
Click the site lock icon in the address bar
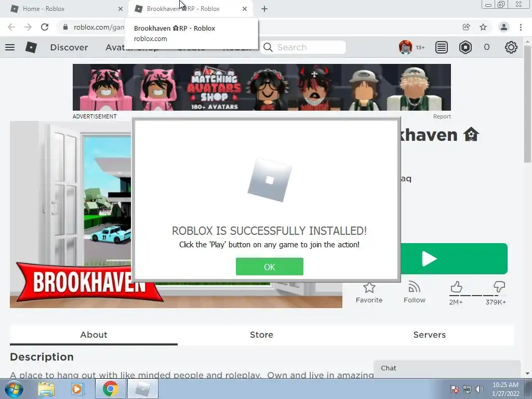(65, 27)
